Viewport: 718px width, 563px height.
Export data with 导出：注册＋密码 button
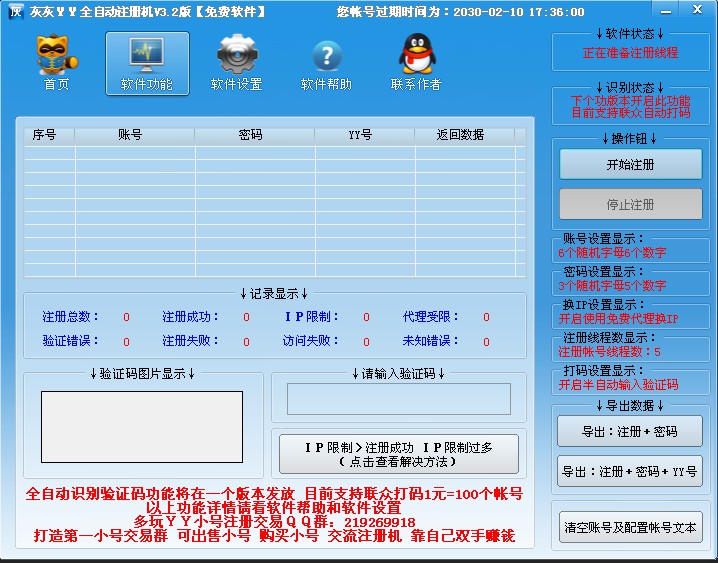point(629,431)
